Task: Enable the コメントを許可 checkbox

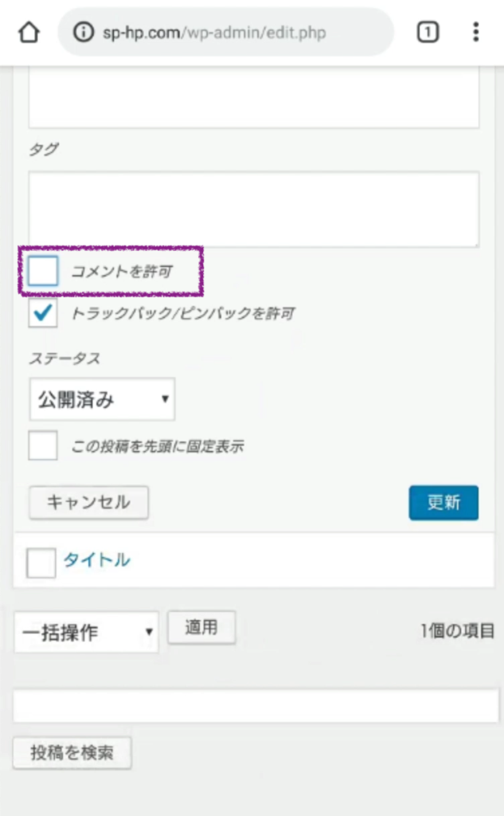Action: tap(43, 272)
